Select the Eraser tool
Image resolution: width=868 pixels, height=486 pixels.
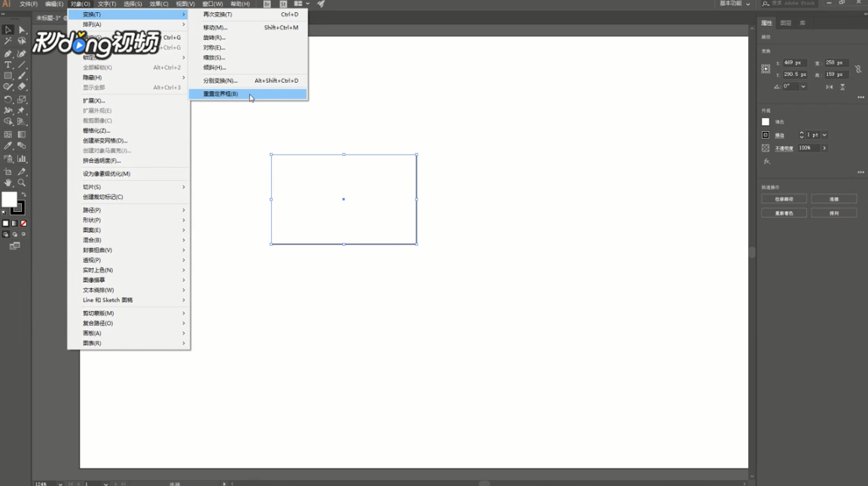point(22,87)
